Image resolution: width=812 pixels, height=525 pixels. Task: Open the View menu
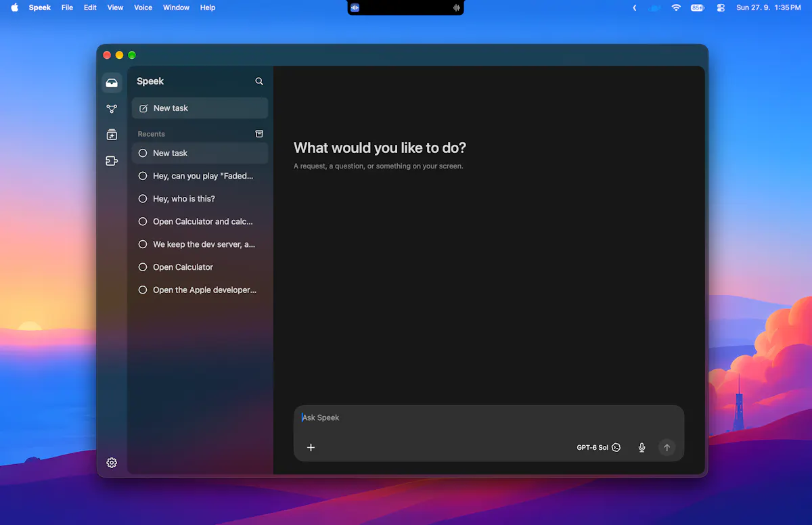pos(115,7)
